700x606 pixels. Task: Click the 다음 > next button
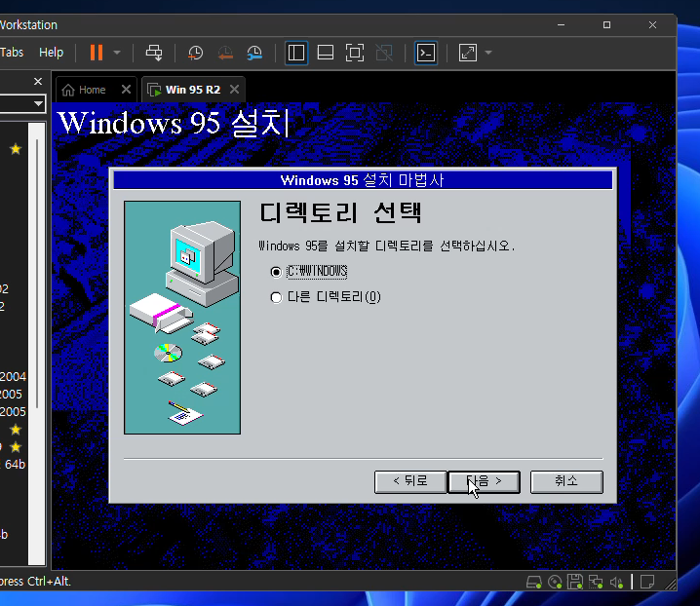[x=485, y=481]
